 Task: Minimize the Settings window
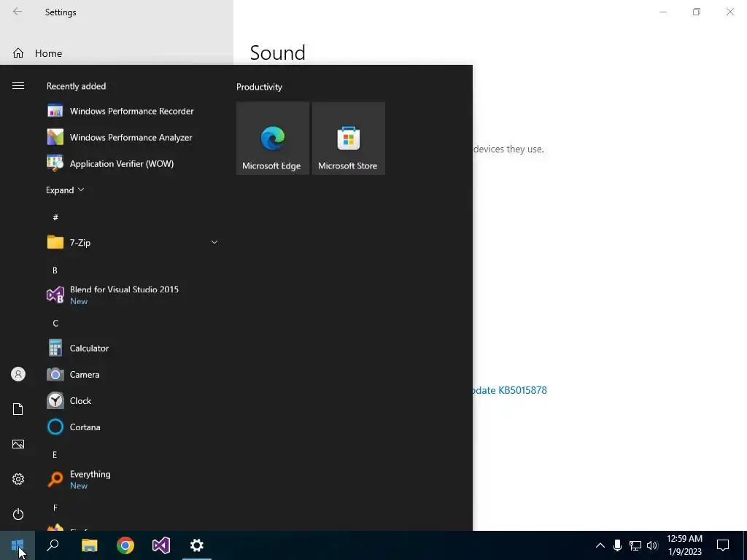coord(663,12)
